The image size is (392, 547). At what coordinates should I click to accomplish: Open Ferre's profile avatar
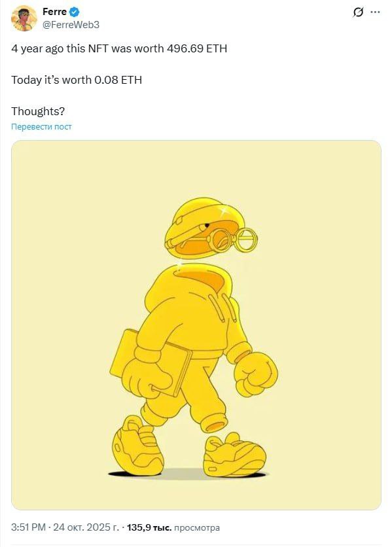point(24,18)
